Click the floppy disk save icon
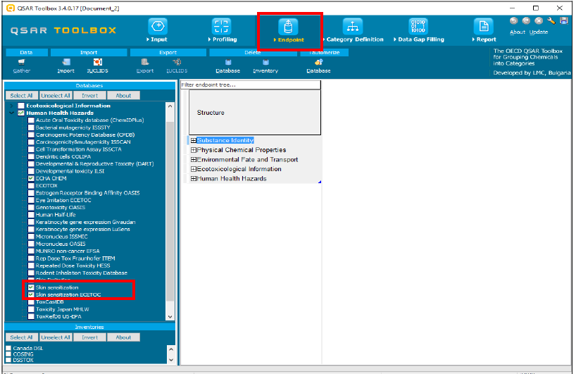 (x=563, y=21)
